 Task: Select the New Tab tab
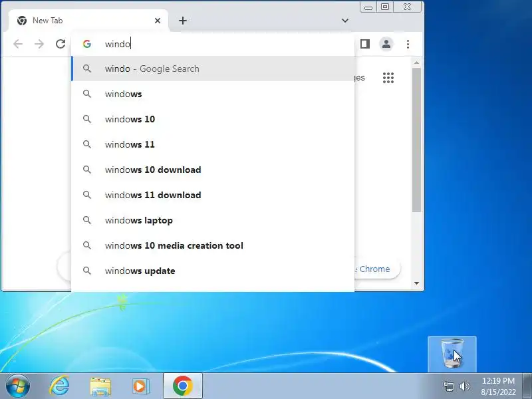(x=88, y=21)
